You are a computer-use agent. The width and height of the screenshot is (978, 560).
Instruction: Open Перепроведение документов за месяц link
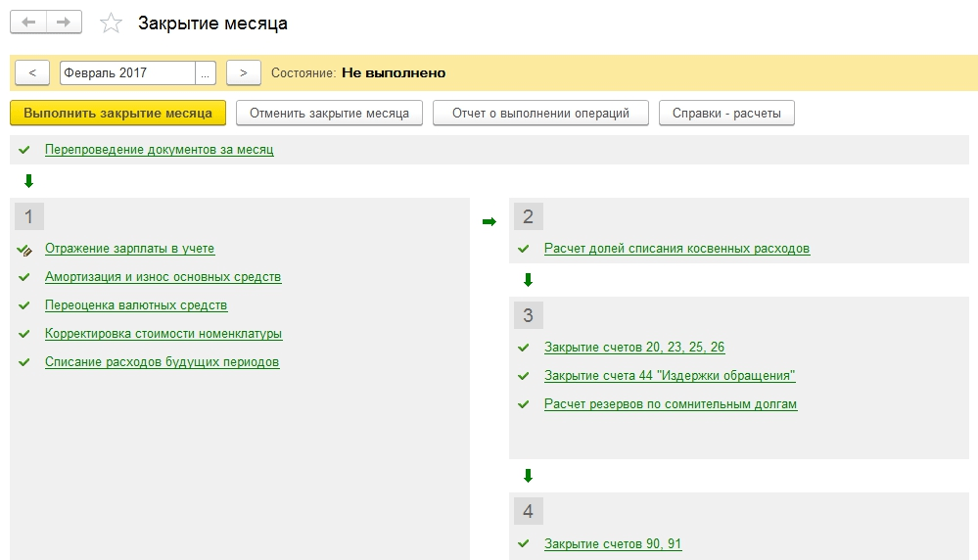tap(159, 150)
